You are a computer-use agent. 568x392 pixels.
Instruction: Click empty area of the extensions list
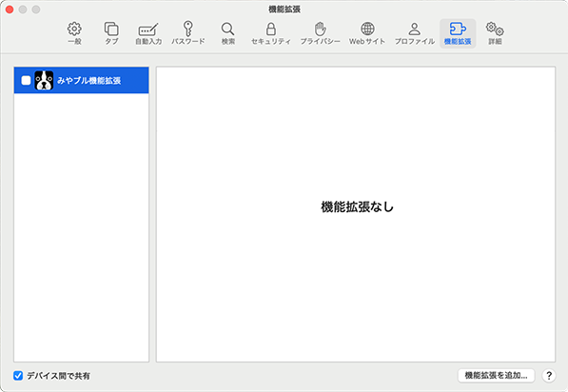(81, 227)
